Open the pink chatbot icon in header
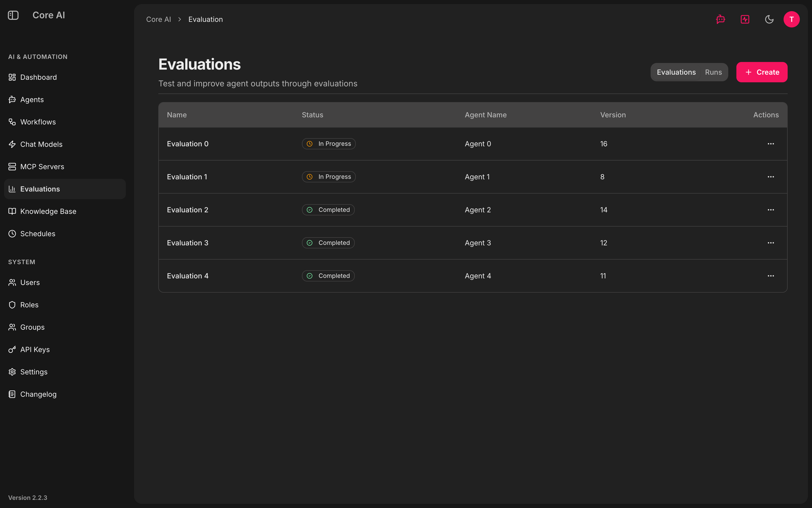 720,19
